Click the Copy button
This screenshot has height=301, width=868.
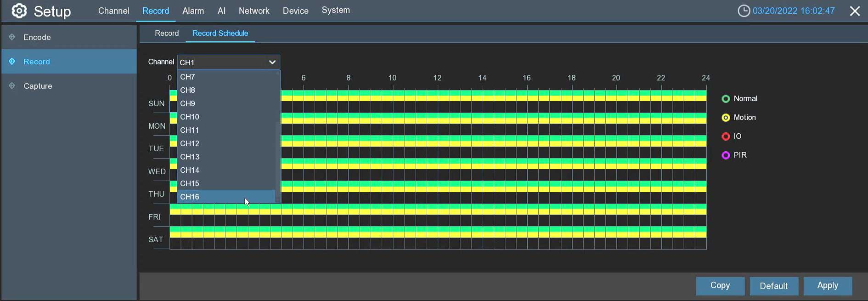point(720,286)
